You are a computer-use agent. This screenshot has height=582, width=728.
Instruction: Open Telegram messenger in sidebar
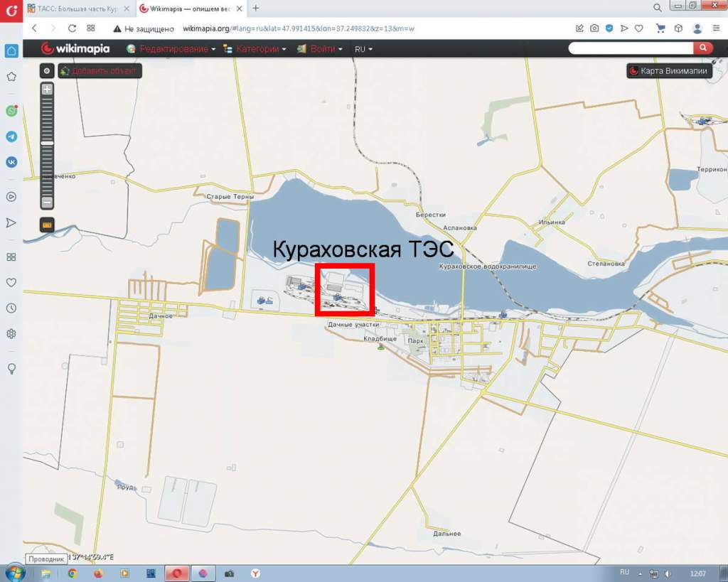point(11,136)
